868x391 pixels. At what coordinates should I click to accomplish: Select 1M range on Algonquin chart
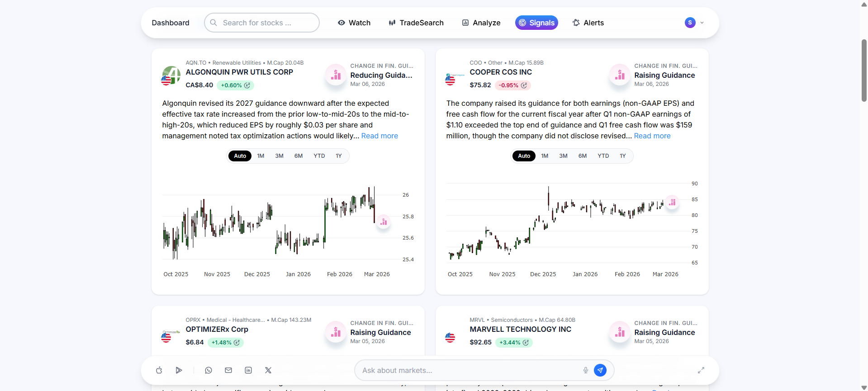pyautogui.click(x=261, y=156)
